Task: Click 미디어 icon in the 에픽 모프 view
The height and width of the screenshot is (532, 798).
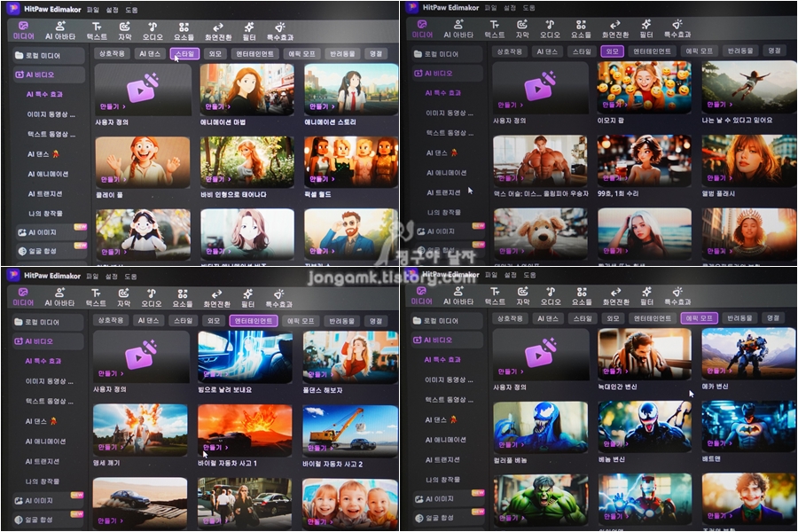Action: click(x=422, y=296)
